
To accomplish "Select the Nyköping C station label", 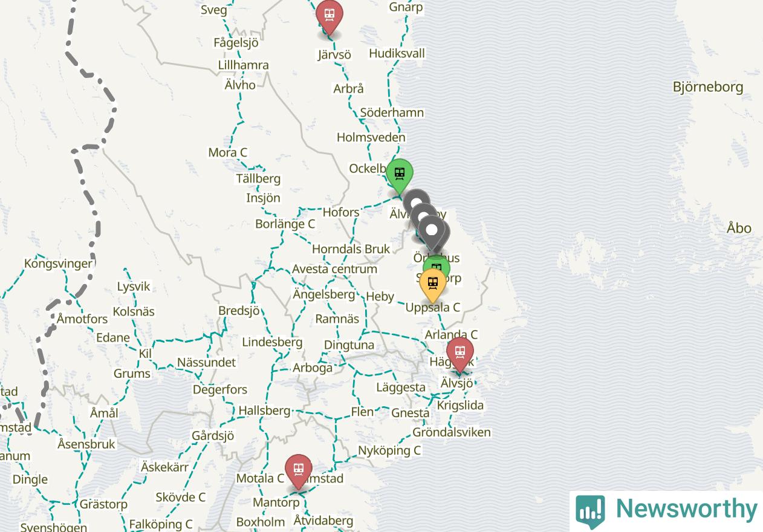I will tap(389, 450).
